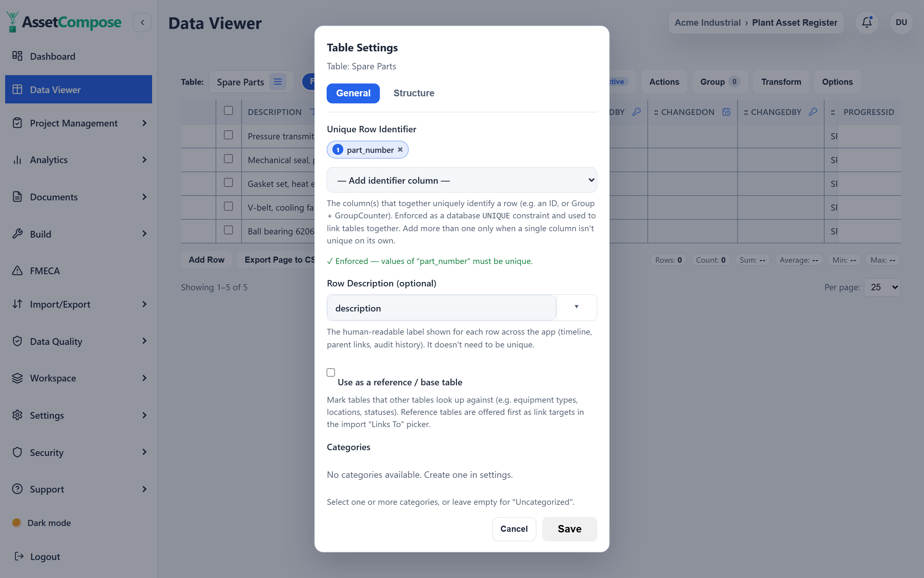The height and width of the screenshot is (578, 924).
Task: Expand Import/Export submenu
Action: [144, 304]
